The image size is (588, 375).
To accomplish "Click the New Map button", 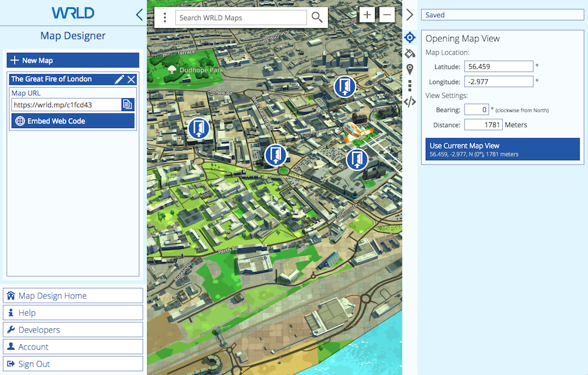I will pos(73,60).
